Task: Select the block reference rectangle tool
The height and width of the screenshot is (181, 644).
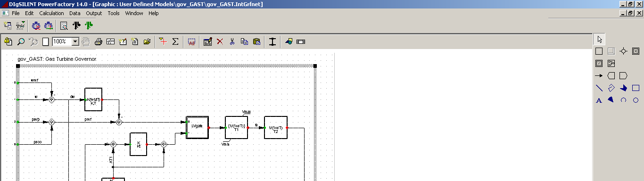Action: 599,51
